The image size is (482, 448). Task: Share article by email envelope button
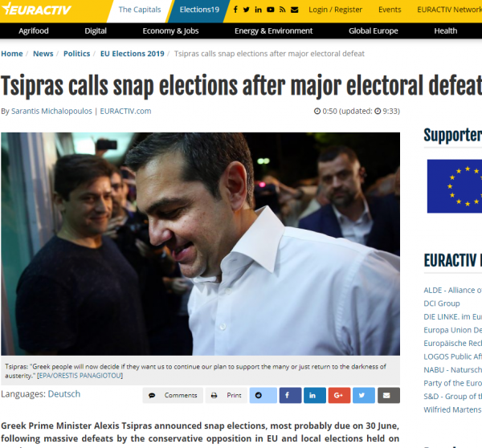pyautogui.click(x=389, y=395)
